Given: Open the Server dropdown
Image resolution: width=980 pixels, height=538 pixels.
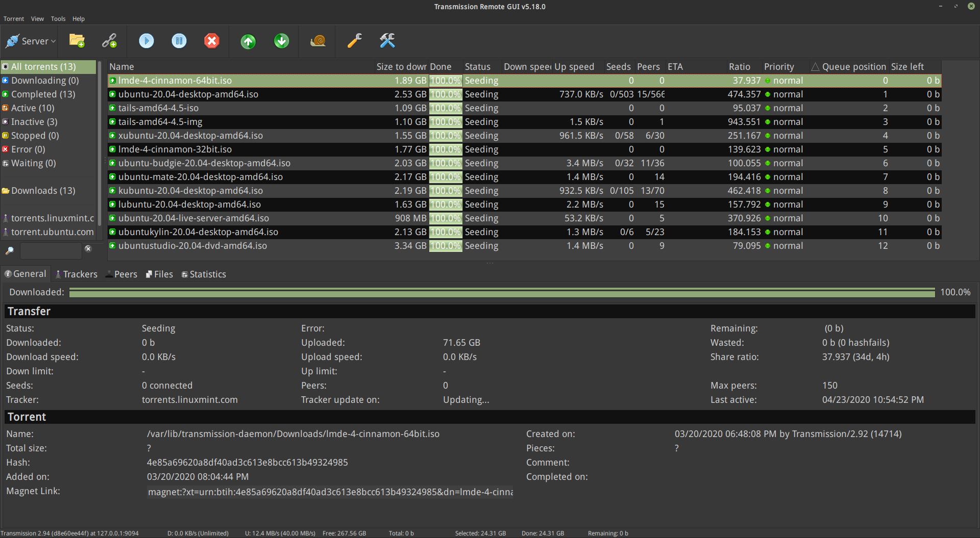Looking at the screenshot, I should [30, 41].
